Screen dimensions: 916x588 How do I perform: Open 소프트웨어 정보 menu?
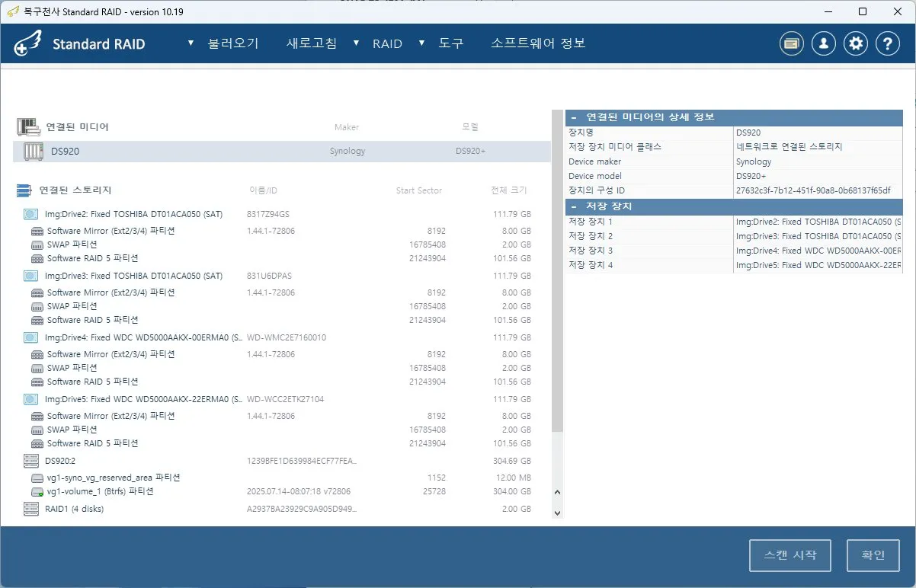(538, 43)
